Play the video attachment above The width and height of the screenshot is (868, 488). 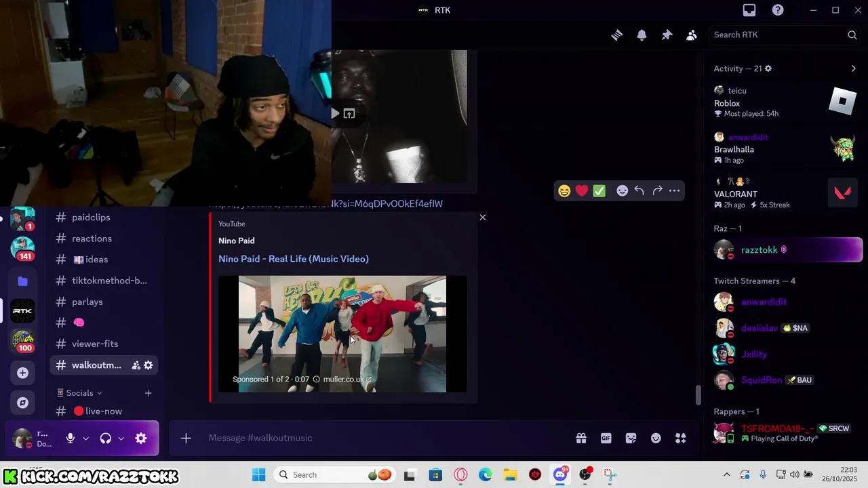click(335, 114)
